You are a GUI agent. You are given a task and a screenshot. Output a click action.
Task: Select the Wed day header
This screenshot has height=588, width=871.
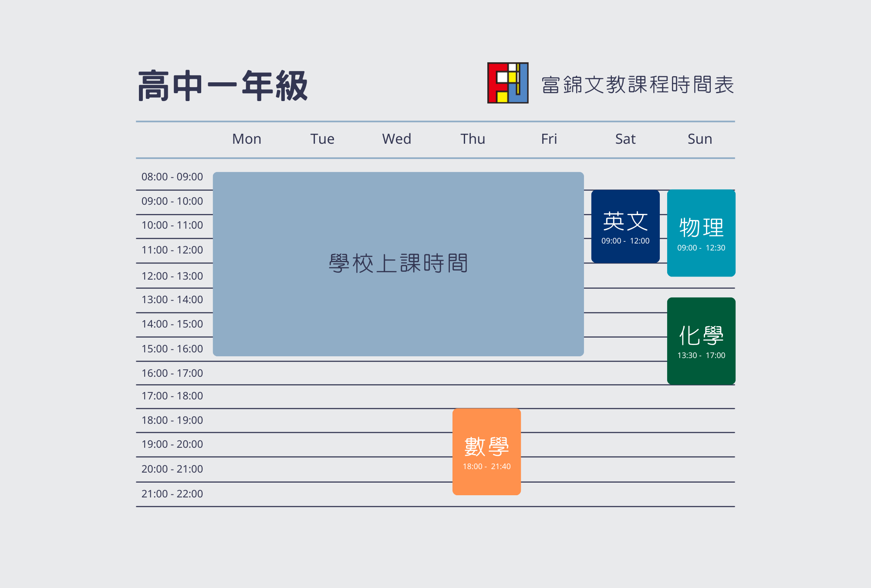pos(396,139)
